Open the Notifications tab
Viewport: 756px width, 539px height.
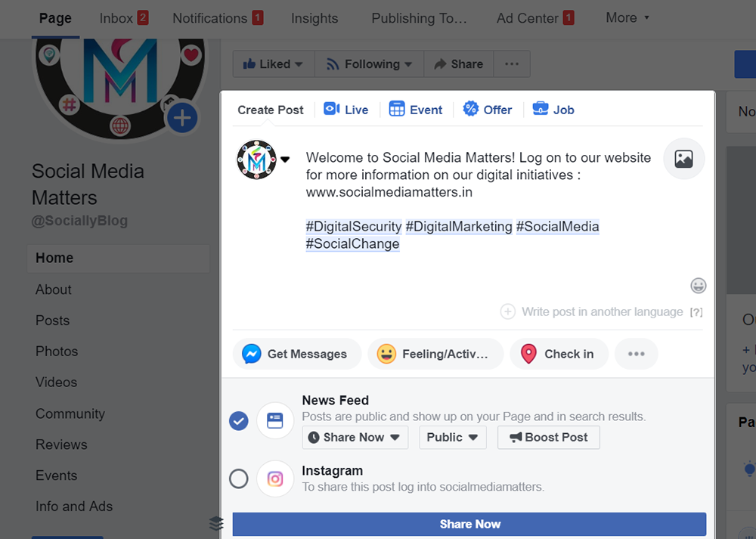coord(218,18)
